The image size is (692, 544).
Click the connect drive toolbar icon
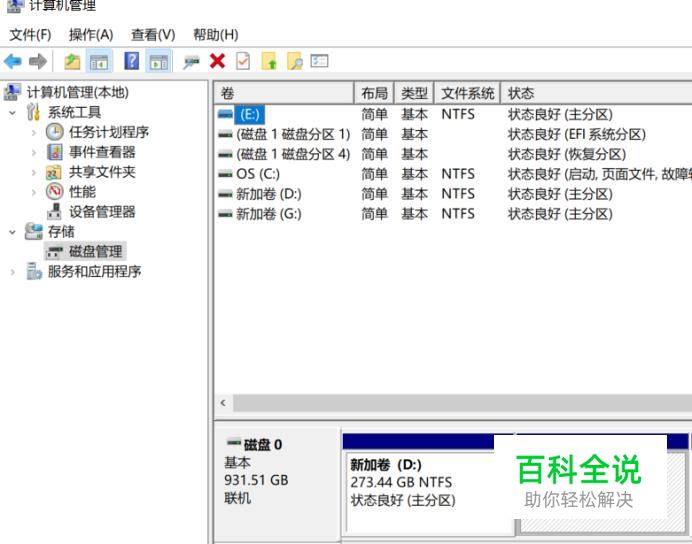click(191, 62)
